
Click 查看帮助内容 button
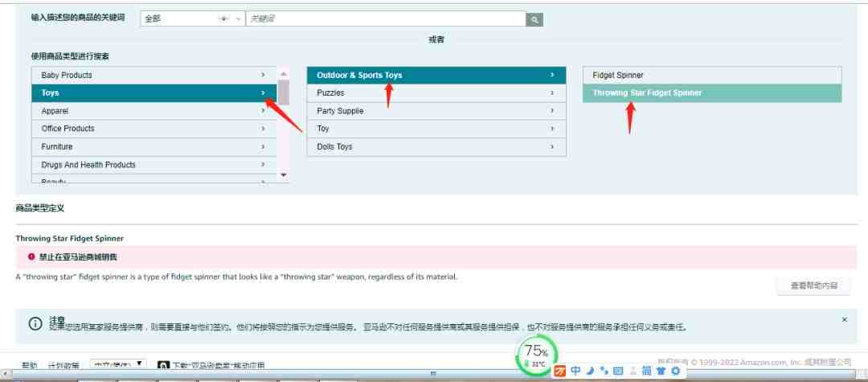(813, 285)
